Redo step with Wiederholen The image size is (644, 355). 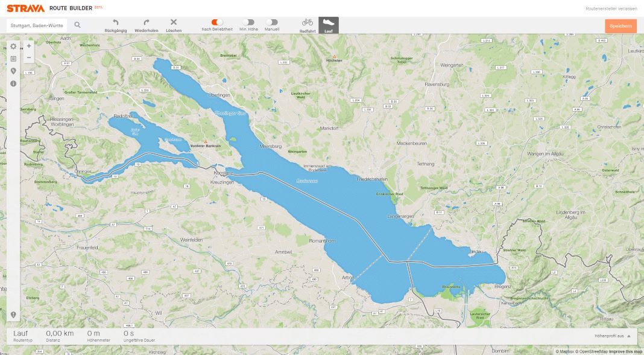tap(146, 25)
